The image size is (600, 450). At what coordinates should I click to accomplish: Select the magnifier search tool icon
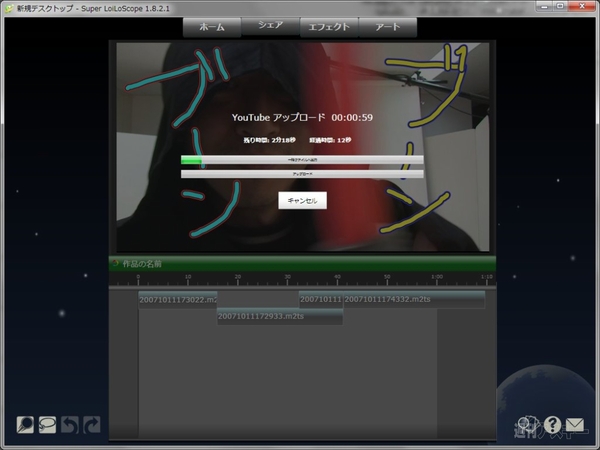[25, 425]
